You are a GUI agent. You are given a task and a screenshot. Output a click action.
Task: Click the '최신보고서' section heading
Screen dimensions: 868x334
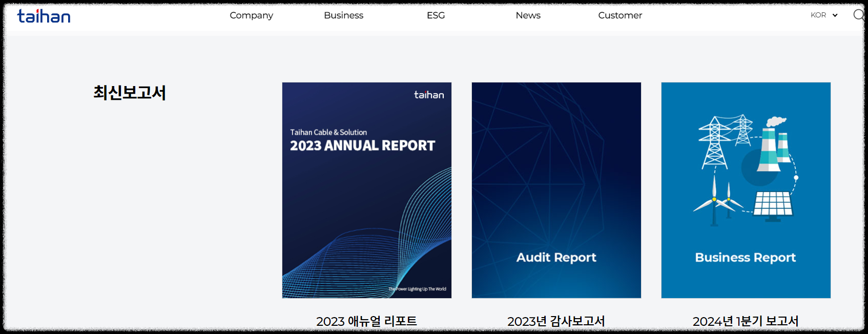(130, 93)
